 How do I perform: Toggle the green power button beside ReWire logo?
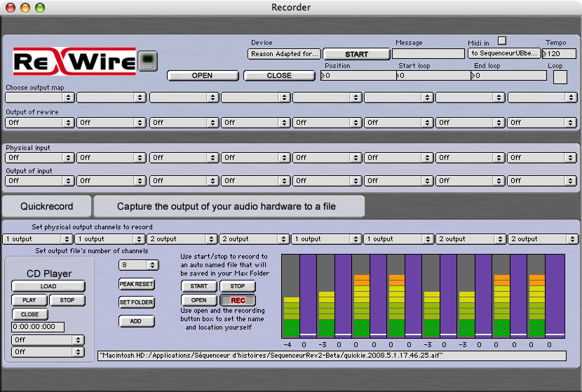[147, 61]
